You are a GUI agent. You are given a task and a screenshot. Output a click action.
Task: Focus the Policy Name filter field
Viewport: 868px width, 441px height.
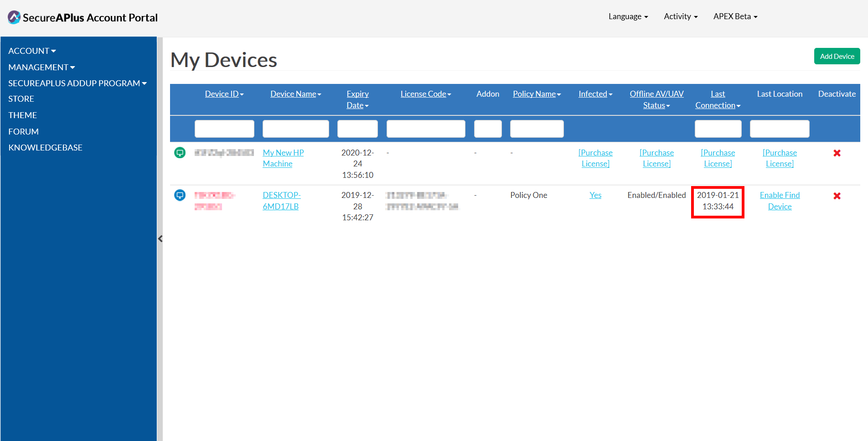click(x=537, y=129)
